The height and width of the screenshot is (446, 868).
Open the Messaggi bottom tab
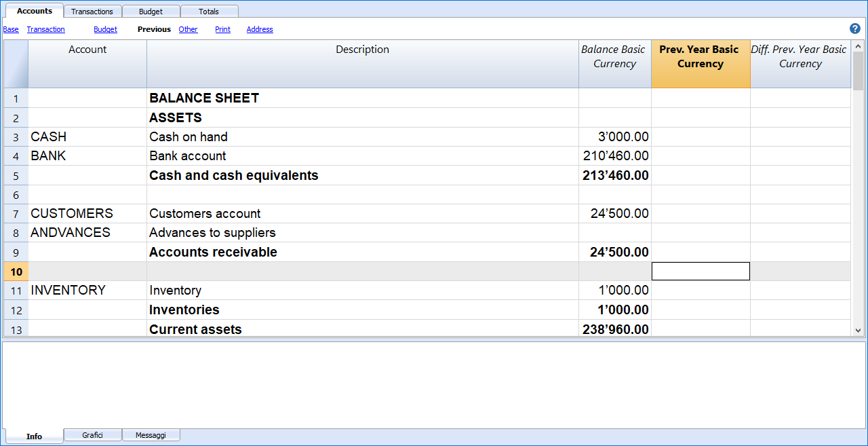(151, 435)
